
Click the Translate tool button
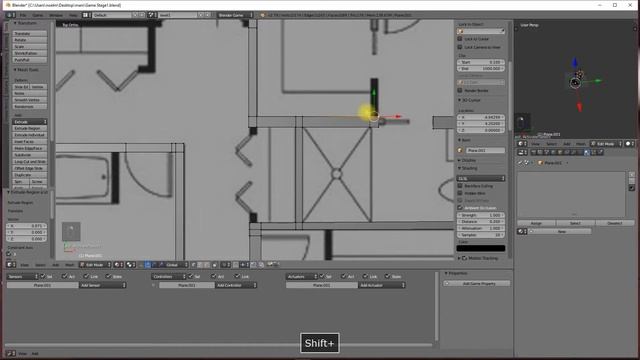[x=29, y=33]
